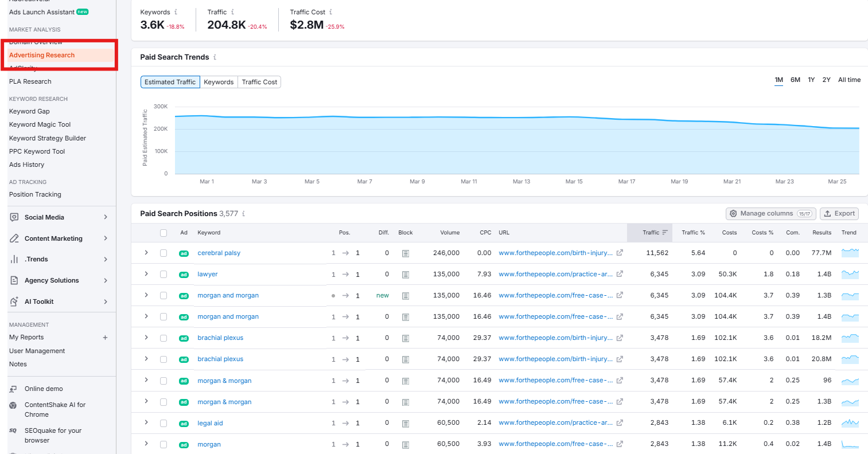The image size is (868, 454).
Task: Tick the checkbox for legal aid row
Action: [x=164, y=423]
